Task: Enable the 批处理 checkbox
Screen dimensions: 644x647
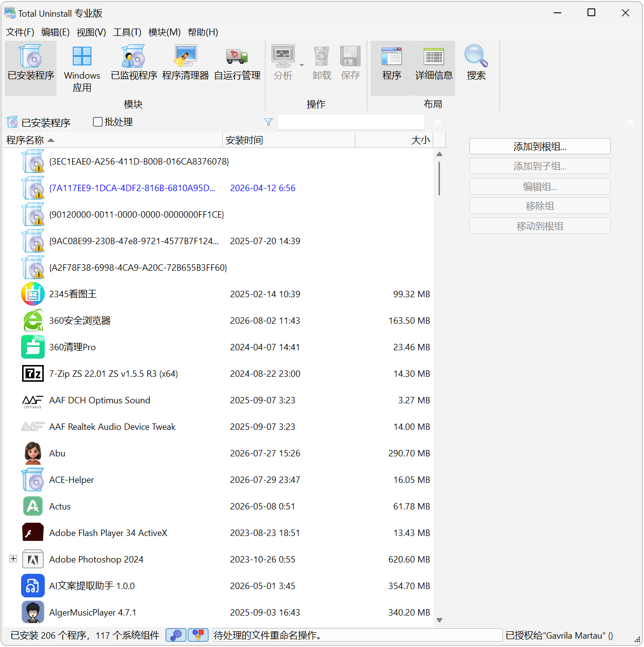Action: click(x=98, y=122)
